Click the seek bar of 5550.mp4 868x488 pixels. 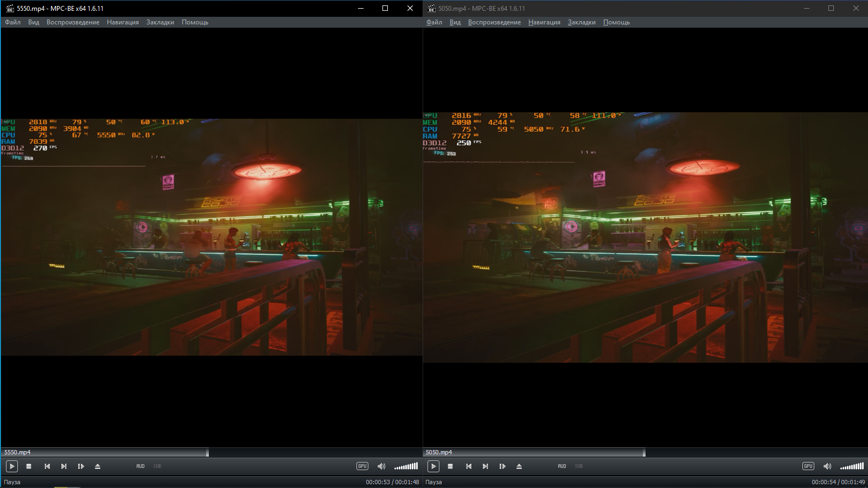pyautogui.click(x=212, y=452)
